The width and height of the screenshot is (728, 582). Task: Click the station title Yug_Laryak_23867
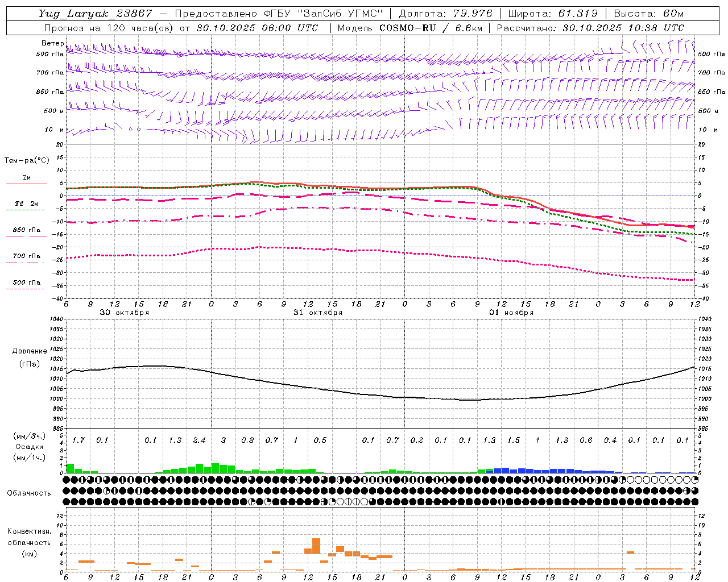(x=96, y=14)
